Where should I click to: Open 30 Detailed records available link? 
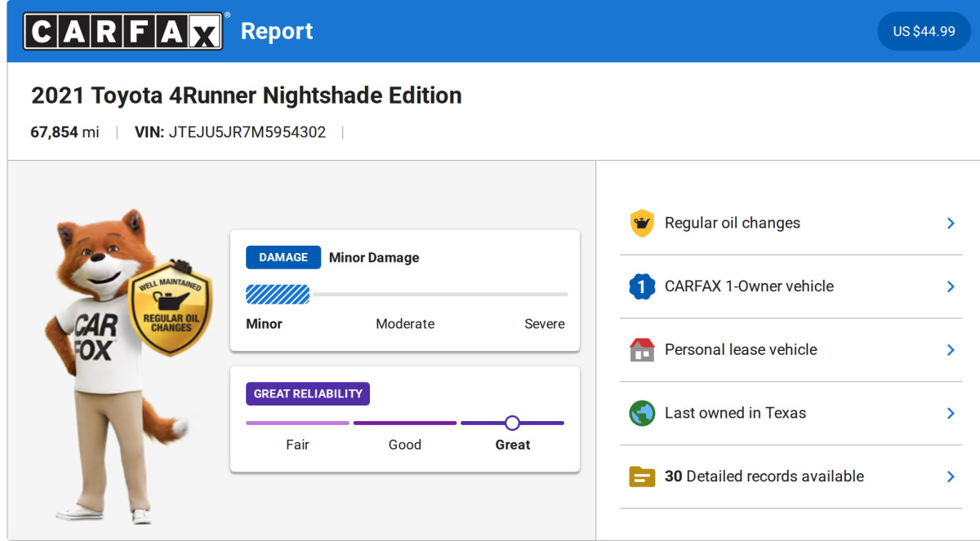(764, 477)
